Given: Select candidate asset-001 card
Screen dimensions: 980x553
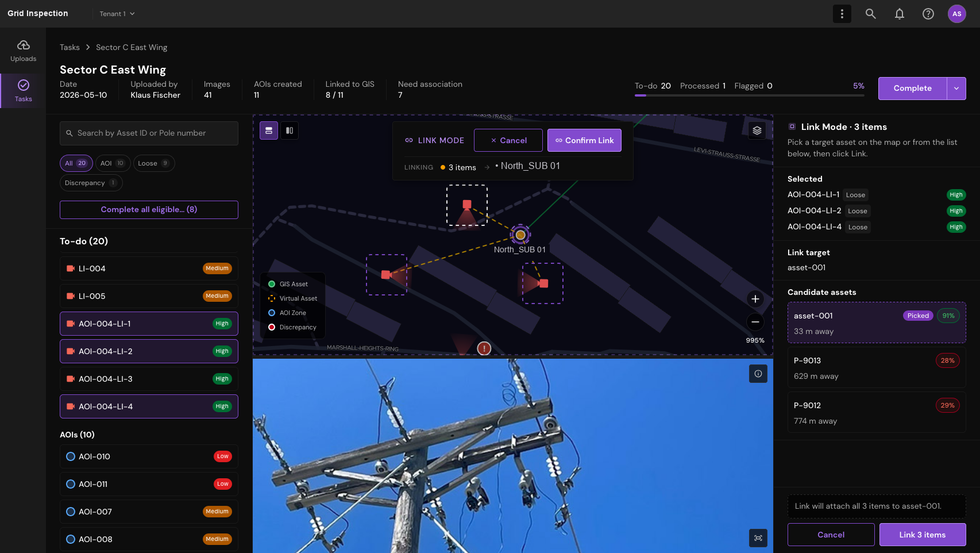Looking at the screenshot, I should coord(877,323).
